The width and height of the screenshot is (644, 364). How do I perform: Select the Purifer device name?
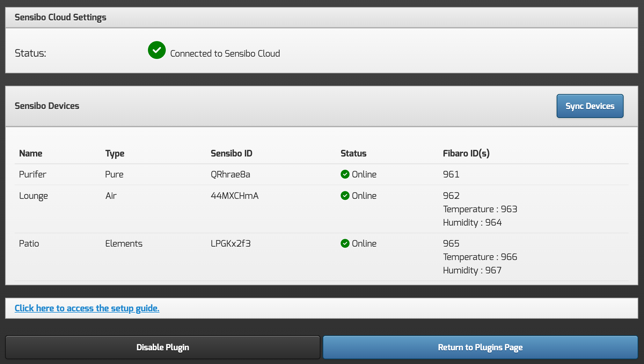point(33,174)
